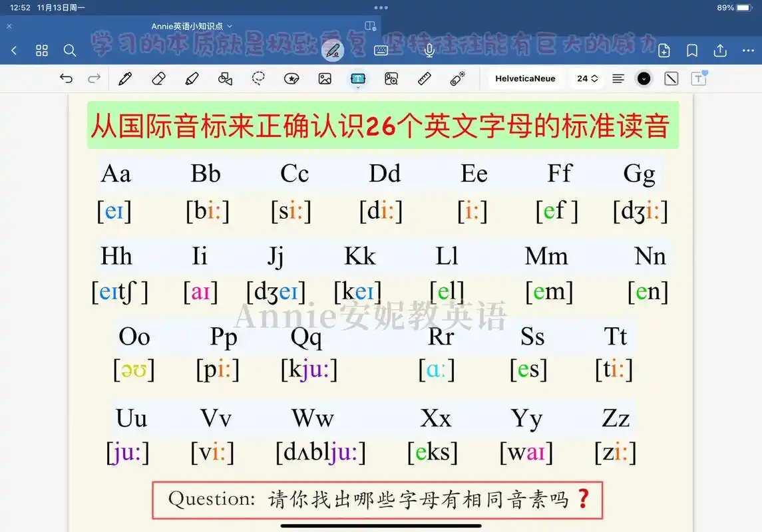The height and width of the screenshot is (532, 762).
Task: Open the black text color swatch
Action: coord(644,78)
